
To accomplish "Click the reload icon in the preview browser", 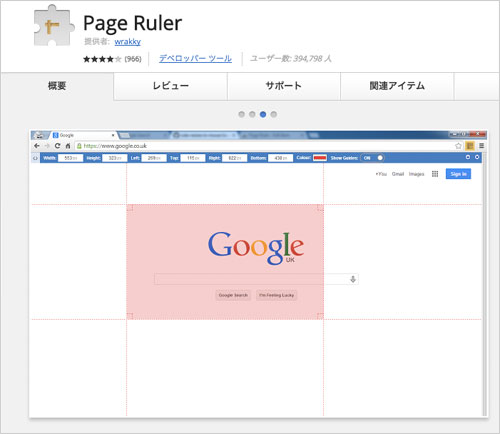I will (x=57, y=146).
